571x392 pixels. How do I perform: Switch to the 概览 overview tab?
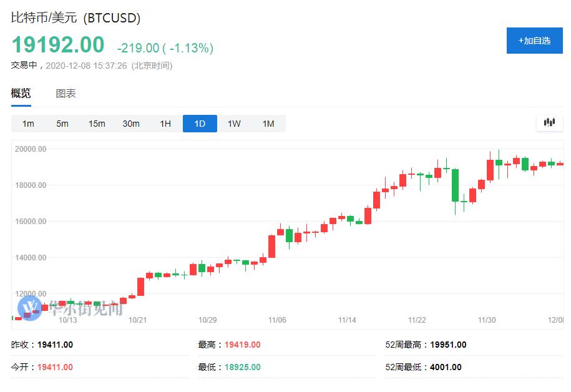(x=21, y=94)
